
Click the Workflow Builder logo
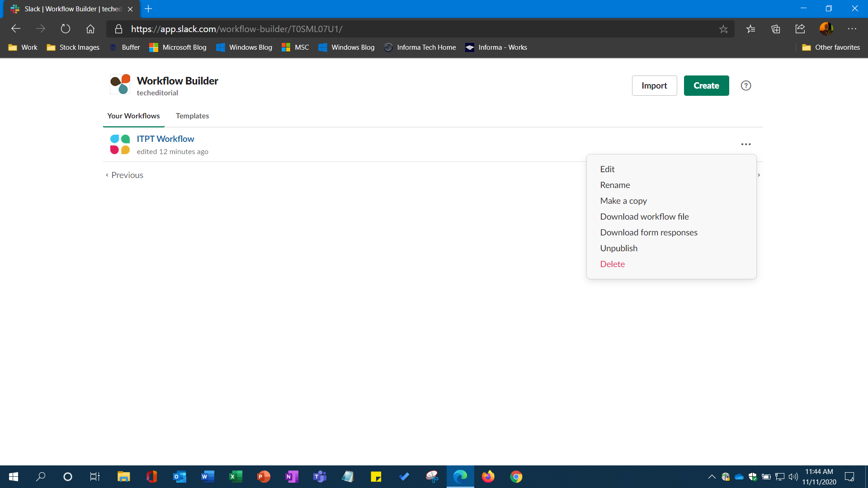click(119, 84)
